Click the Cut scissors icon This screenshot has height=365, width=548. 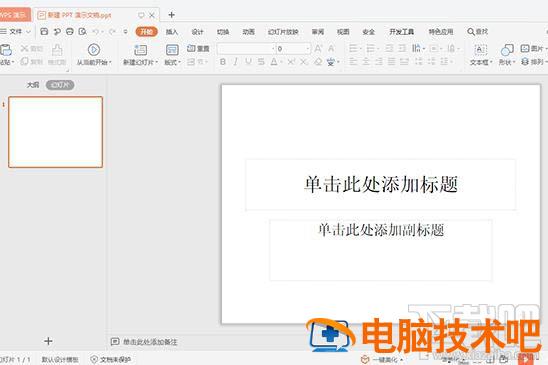24,48
